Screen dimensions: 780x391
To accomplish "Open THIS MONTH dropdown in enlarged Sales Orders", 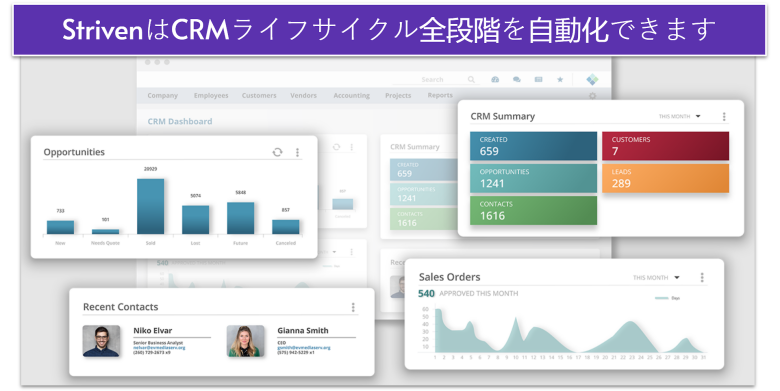I will [x=656, y=278].
